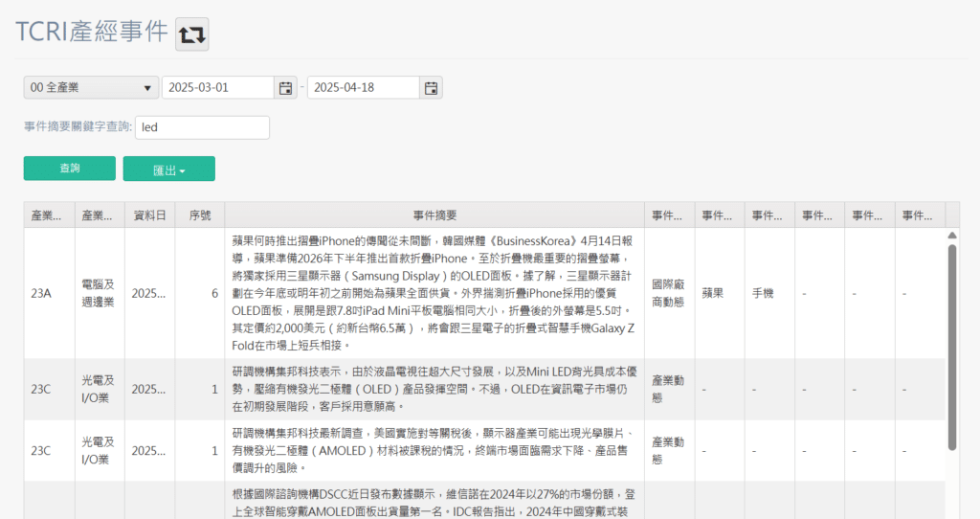This screenshot has height=519, width=980.
Task: Click the table's vertical scrollbar thumb
Action: point(952,347)
